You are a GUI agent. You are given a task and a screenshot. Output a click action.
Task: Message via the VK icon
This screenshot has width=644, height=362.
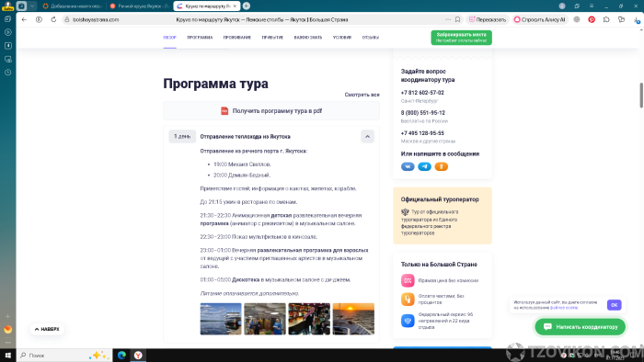pos(408,166)
